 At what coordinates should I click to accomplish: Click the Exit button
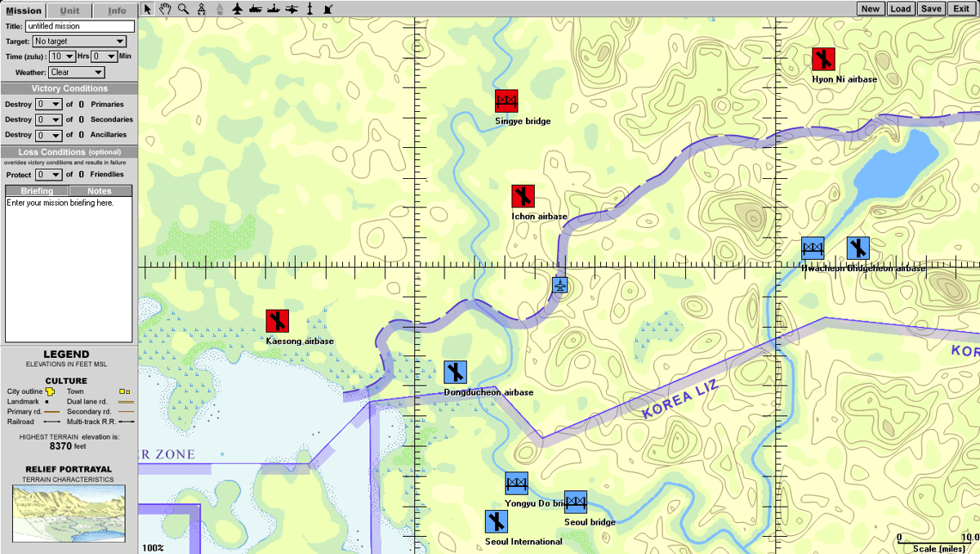(960, 9)
